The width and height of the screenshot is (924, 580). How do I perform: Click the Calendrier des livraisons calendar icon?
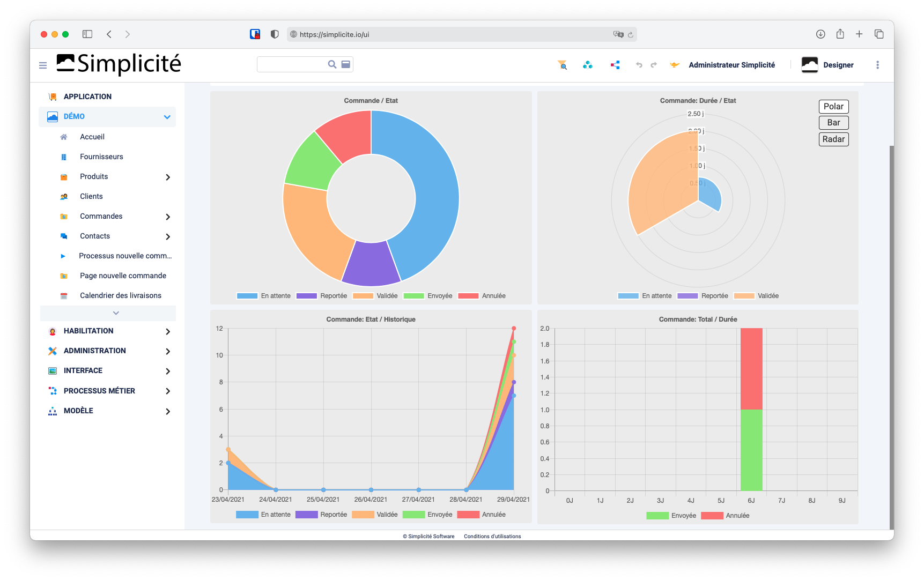(64, 296)
